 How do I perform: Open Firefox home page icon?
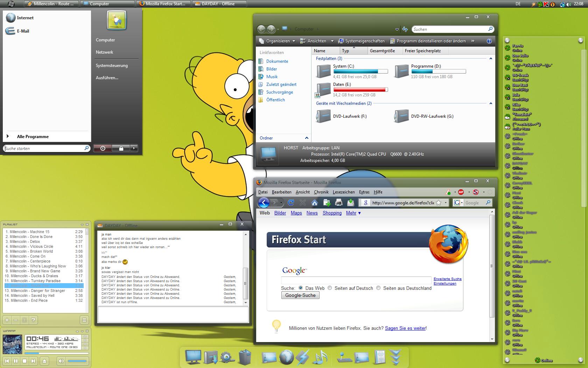pyautogui.click(x=314, y=202)
